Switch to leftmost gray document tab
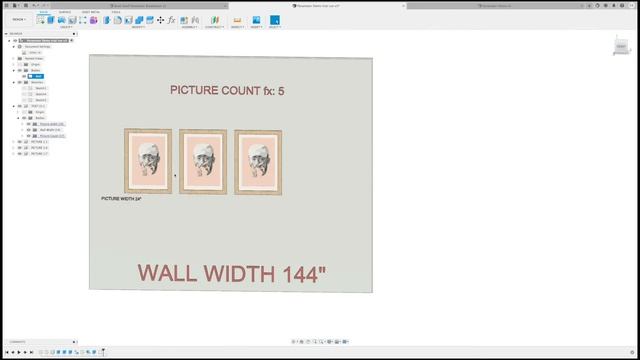This screenshot has height=360, width=640. (x=139, y=6)
